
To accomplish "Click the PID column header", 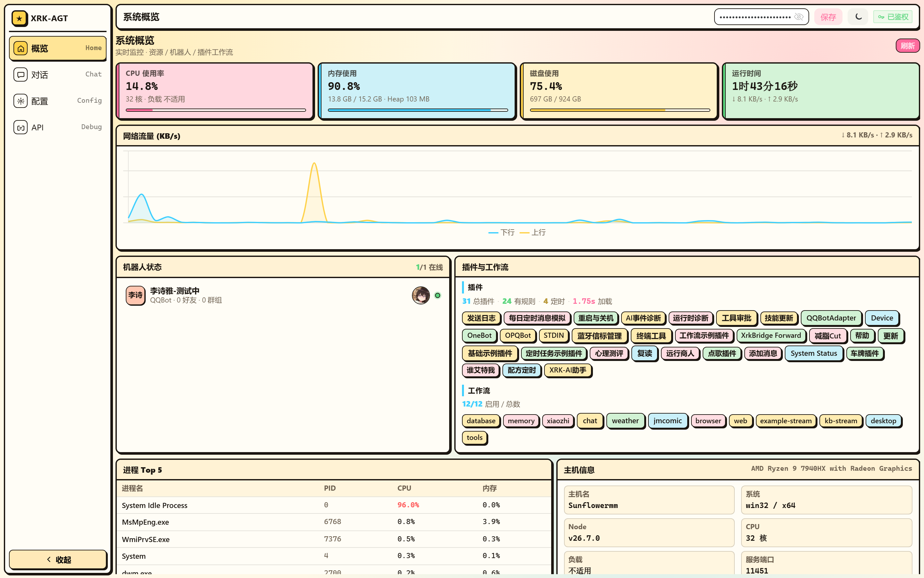I will 329,488.
